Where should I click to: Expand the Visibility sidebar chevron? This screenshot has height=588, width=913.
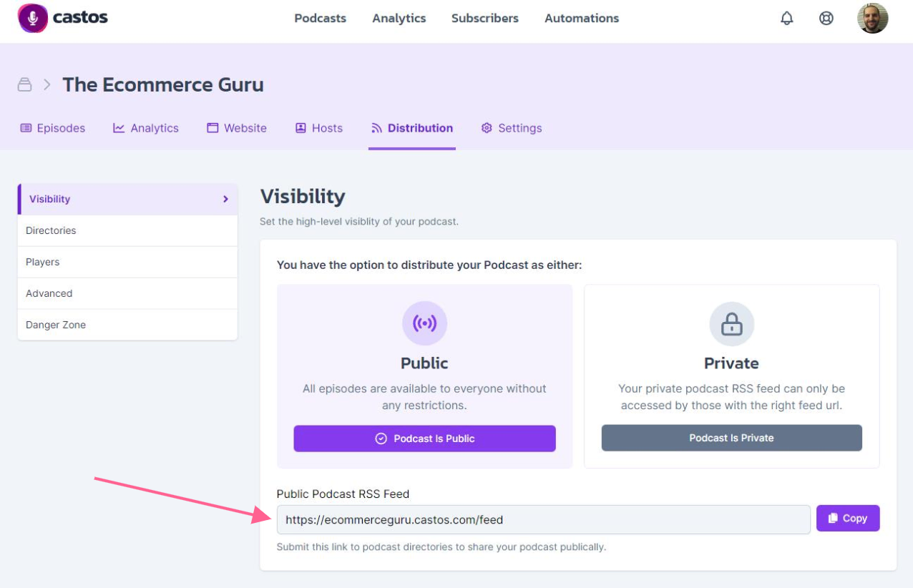point(225,199)
